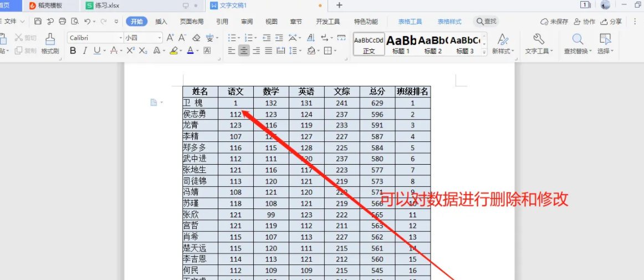Click the ruler/tab stops icon

[x=341, y=38]
